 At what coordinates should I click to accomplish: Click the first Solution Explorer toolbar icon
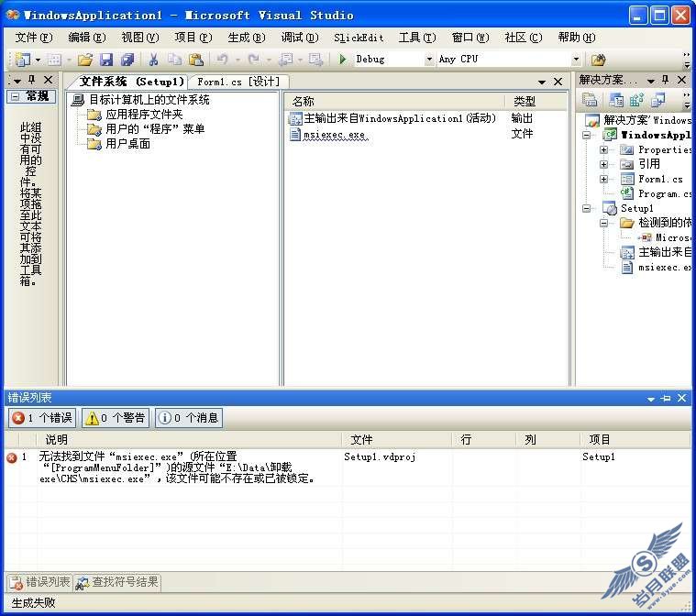point(590,100)
